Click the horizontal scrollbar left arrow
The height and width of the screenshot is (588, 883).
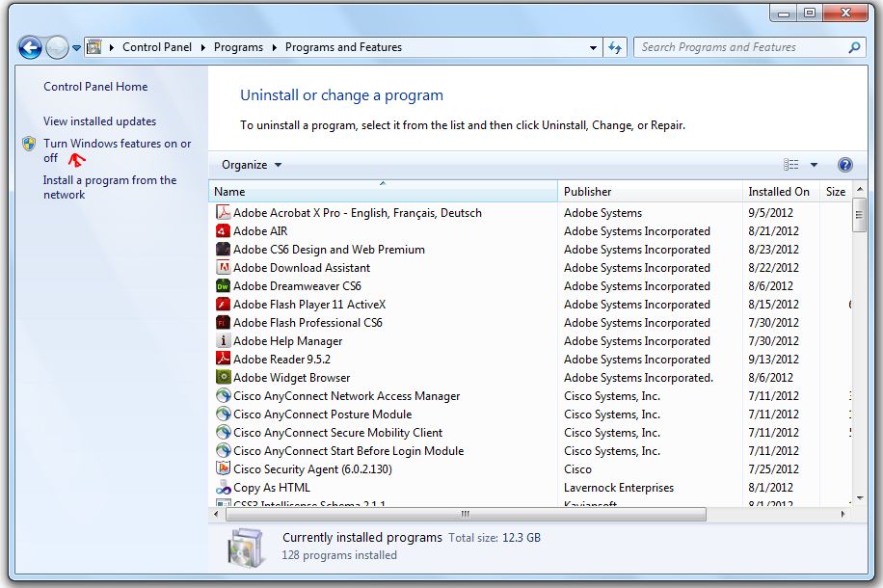[x=216, y=514]
